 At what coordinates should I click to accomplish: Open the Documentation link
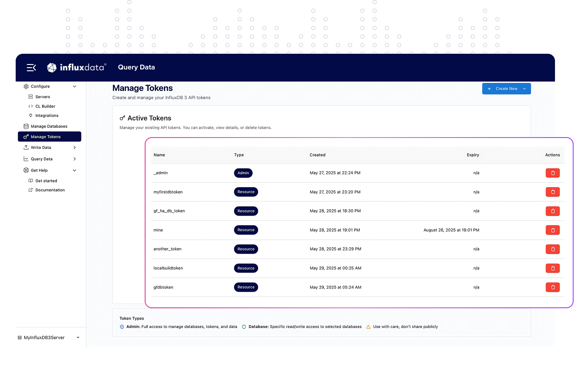50,190
